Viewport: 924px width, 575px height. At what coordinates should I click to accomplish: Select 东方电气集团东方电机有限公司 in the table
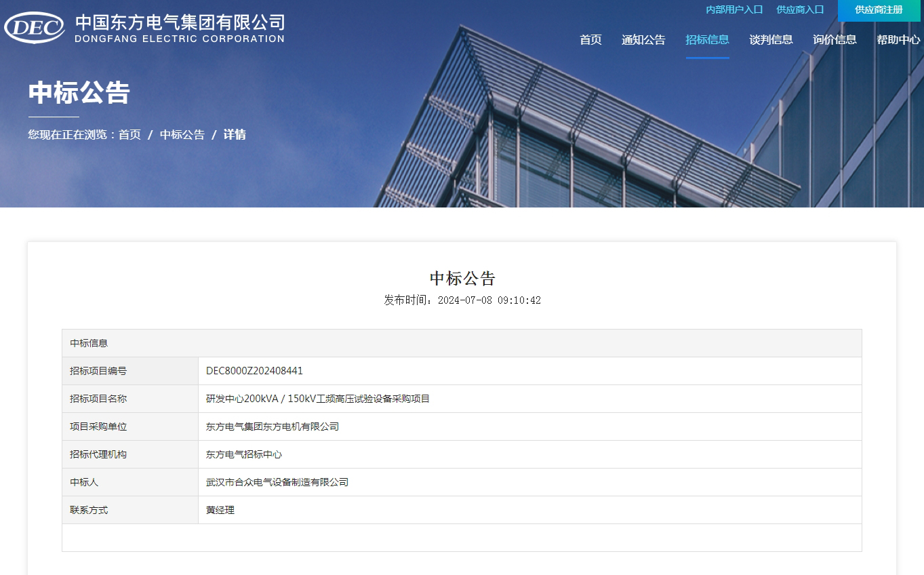273,427
